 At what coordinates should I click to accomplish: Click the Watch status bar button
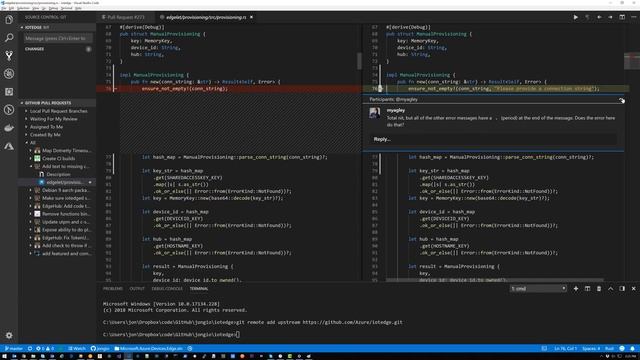tap(77, 349)
